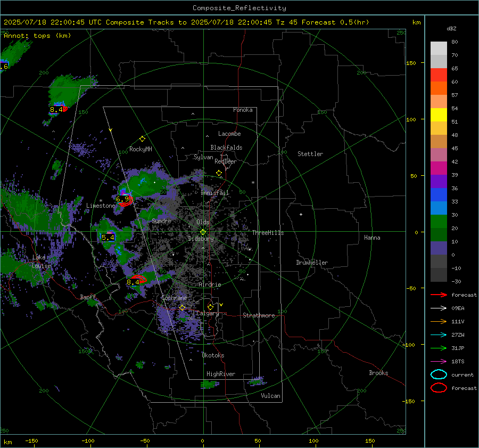Click the Ponoka city label
This screenshot has width=479, height=448.
[243, 110]
